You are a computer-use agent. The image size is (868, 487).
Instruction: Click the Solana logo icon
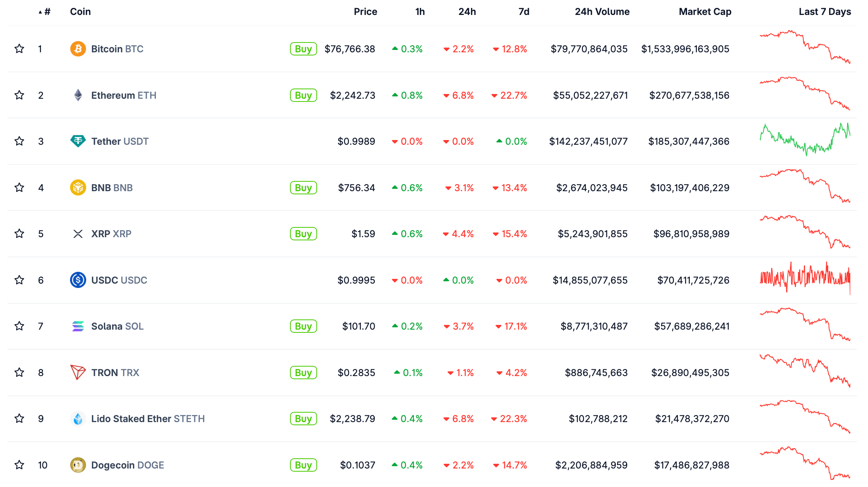click(78, 326)
